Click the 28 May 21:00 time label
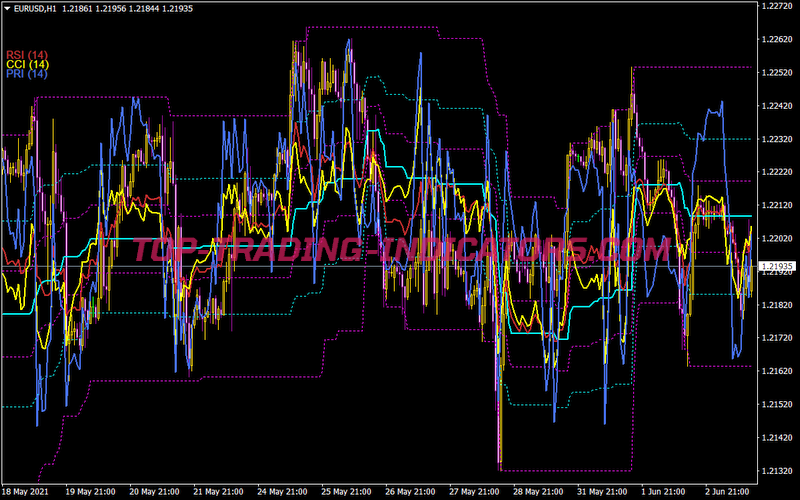 538,492
